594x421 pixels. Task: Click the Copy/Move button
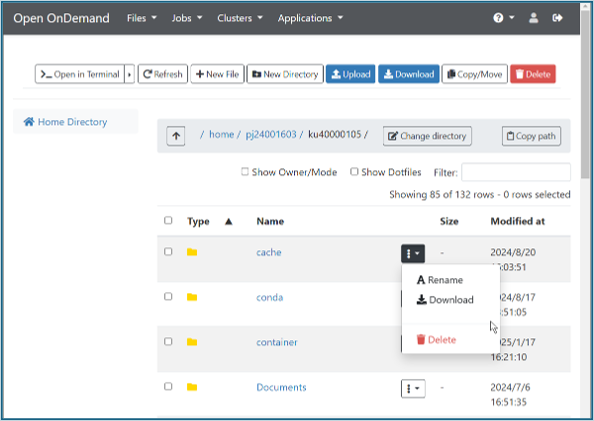click(475, 74)
